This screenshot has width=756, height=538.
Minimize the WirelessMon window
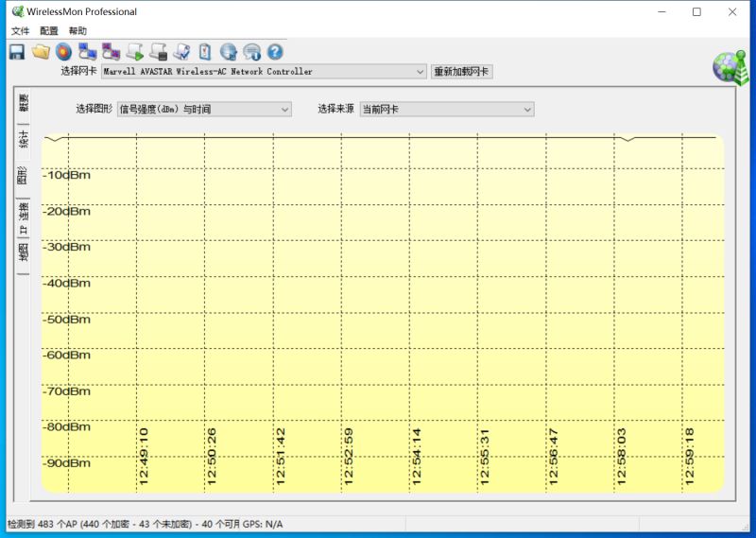click(x=662, y=11)
